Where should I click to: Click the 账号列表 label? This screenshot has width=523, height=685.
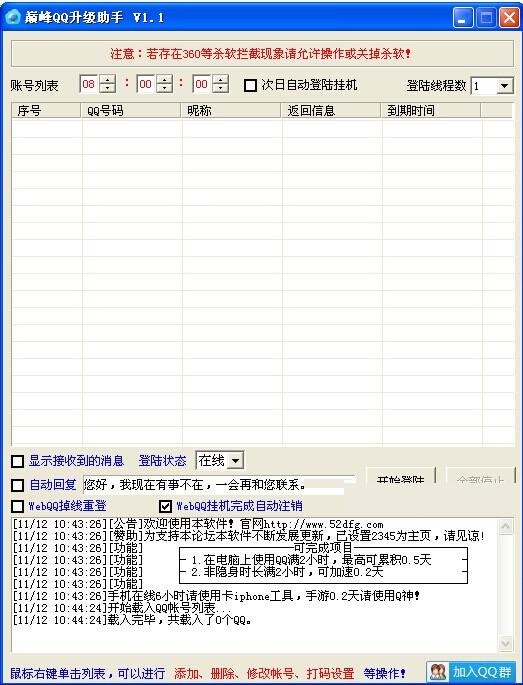click(x=34, y=86)
